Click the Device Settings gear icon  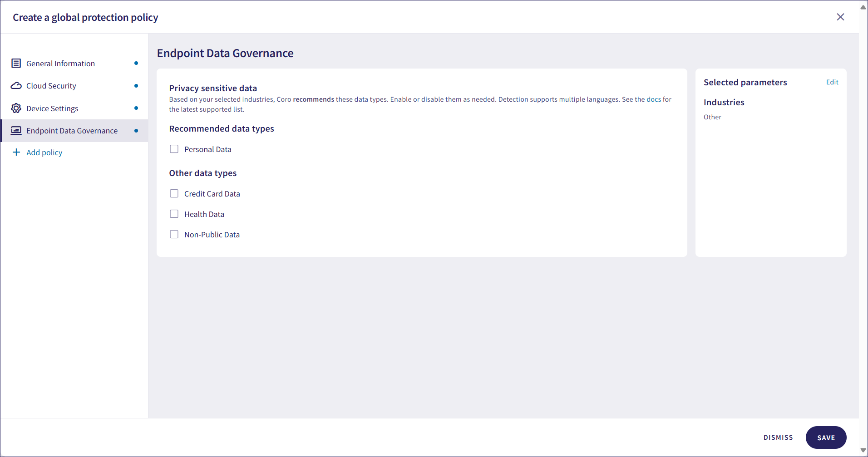pyautogui.click(x=16, y=108)
